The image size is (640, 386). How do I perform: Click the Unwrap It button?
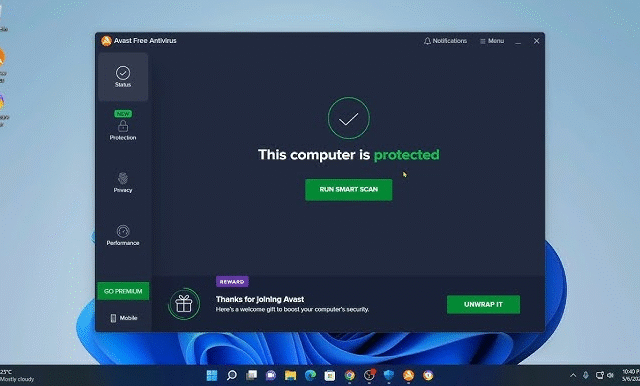483,304
